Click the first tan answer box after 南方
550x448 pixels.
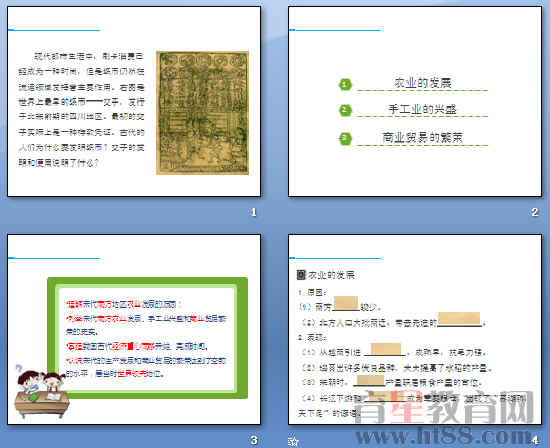point(346,303)
